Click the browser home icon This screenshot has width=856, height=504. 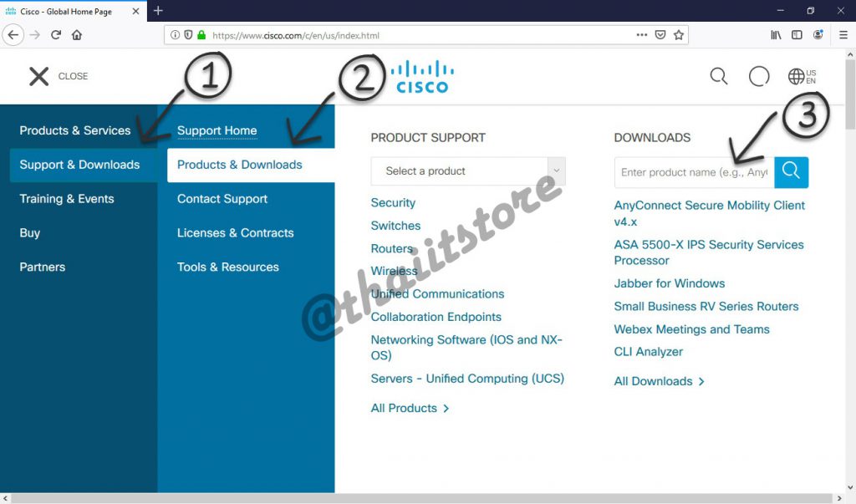click(x=77, y=35)
